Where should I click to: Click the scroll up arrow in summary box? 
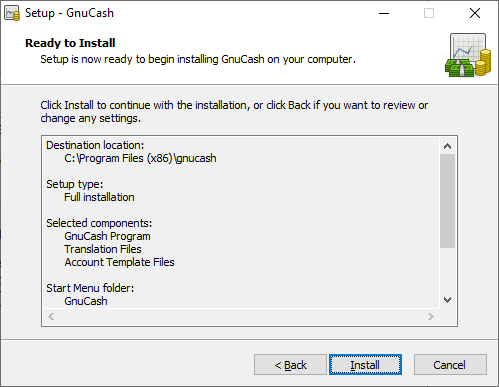coord(447,146)
